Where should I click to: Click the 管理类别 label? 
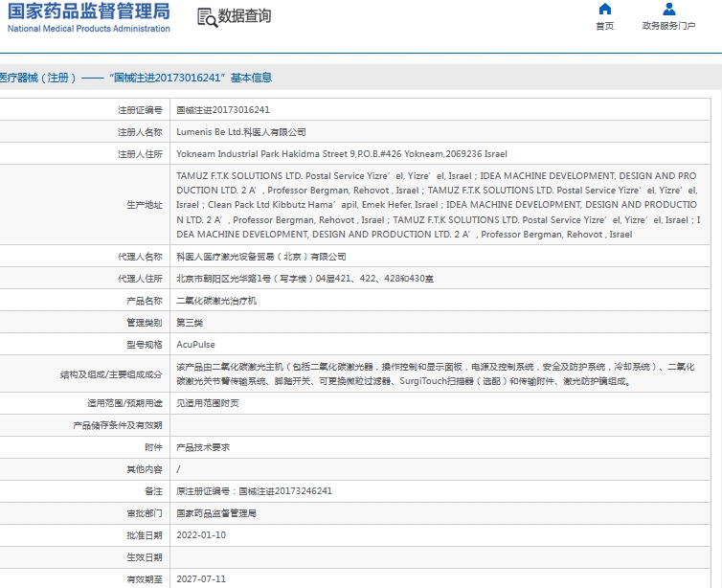click(x=145, y=323)
